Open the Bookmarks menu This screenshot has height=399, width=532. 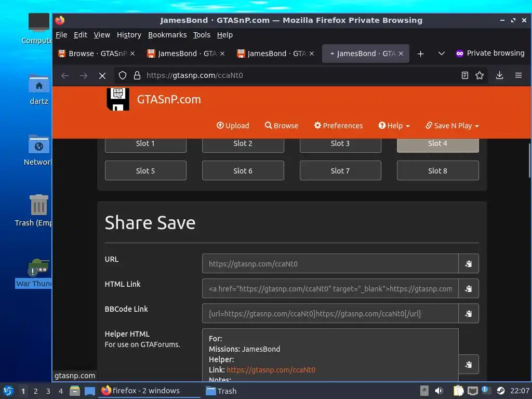point(167,35)
